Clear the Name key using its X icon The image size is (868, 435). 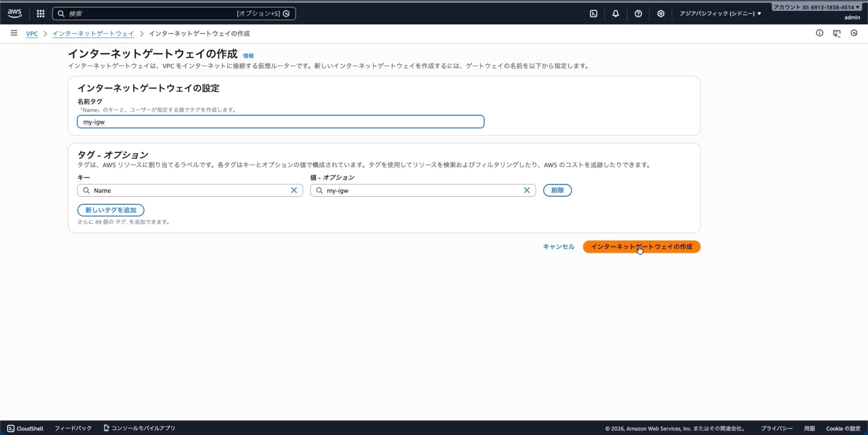coord(293,190)
